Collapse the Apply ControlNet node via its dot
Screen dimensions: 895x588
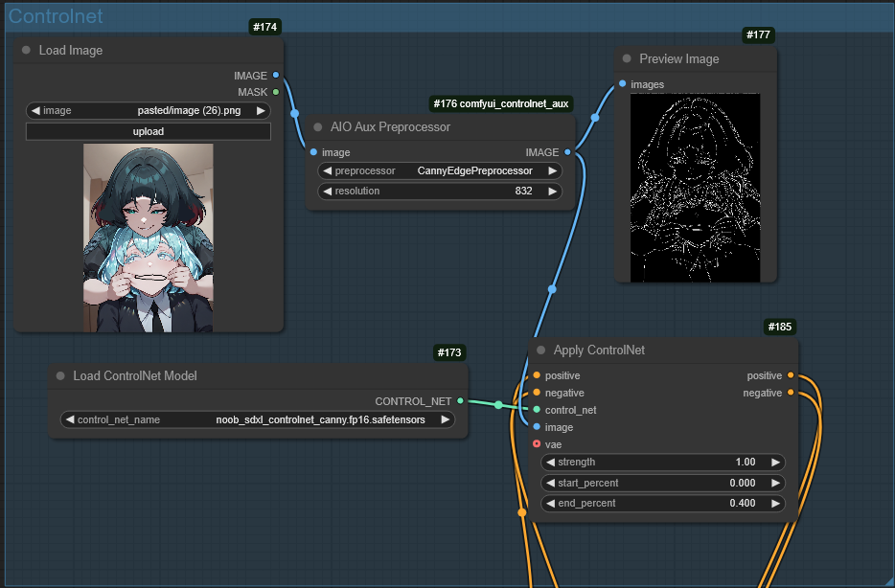pos(540,351)
